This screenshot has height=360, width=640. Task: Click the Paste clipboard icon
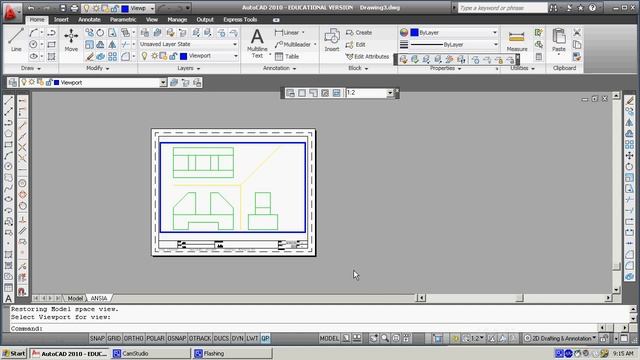pyautogui.click(x=559, y=40)
